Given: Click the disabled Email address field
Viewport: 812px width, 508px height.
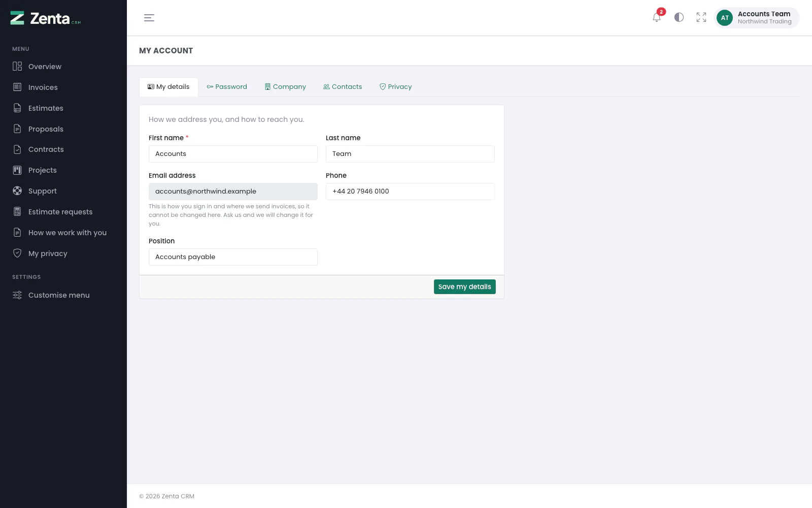Looking at the screenshot, I should [233, 192].
